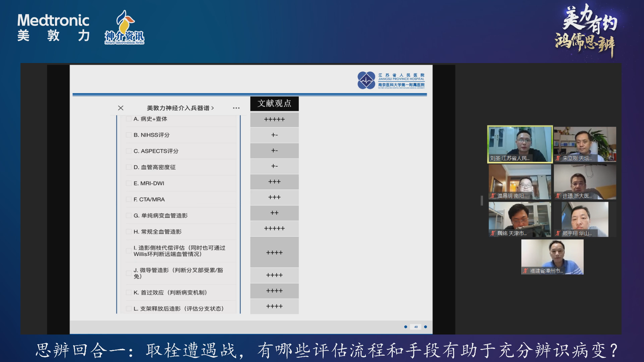Click muted mic icon on 宋立刚 tile

(x=558, y=158)
